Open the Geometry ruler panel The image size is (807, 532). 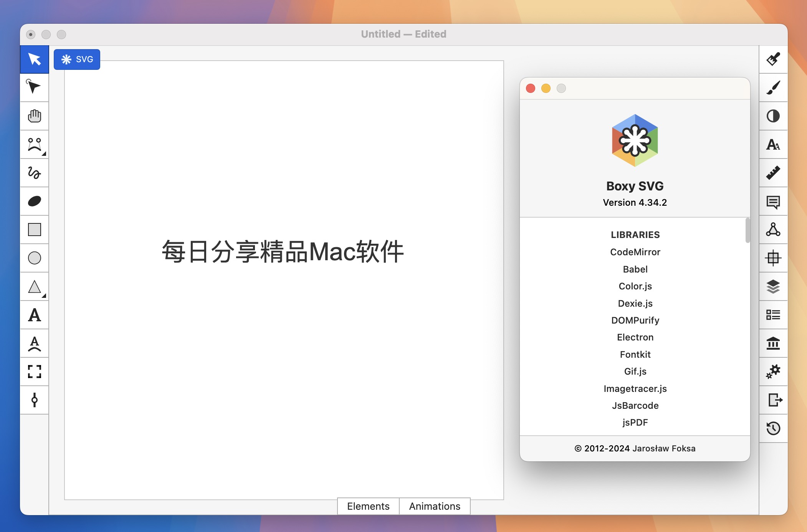(x=773, y=173)
